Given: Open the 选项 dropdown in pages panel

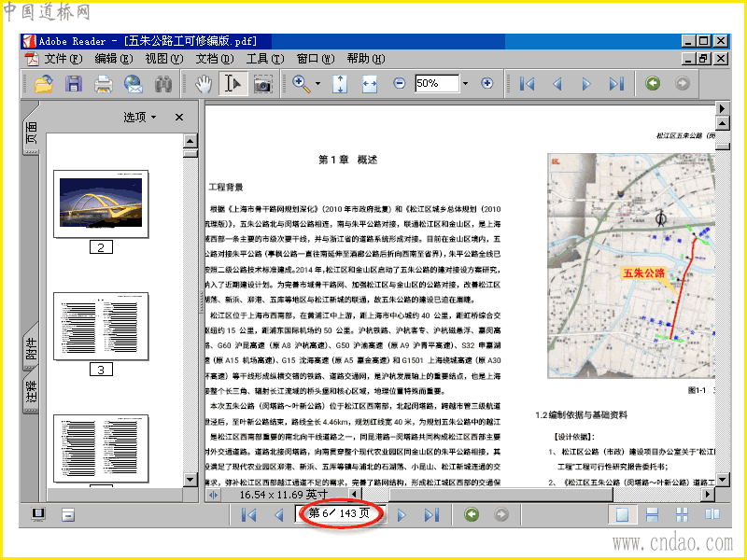Looking at the screenshot, I should coord(139,117).
